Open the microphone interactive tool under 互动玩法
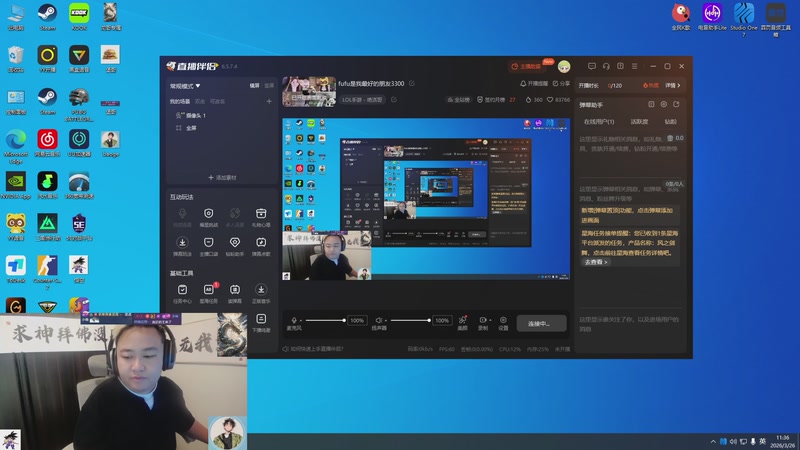The image size is (800, 450). click(182, 217)
